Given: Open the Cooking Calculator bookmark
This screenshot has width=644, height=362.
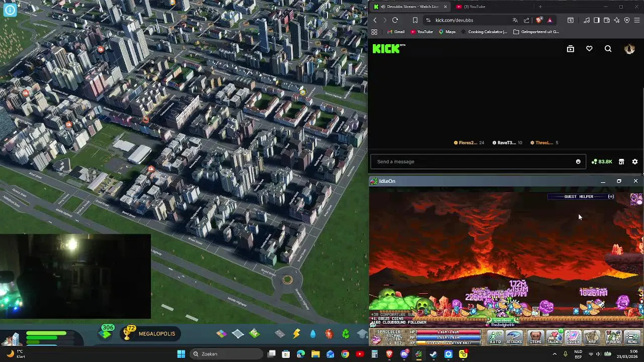Looking at the screenshot, I should (x=484, y=32).
